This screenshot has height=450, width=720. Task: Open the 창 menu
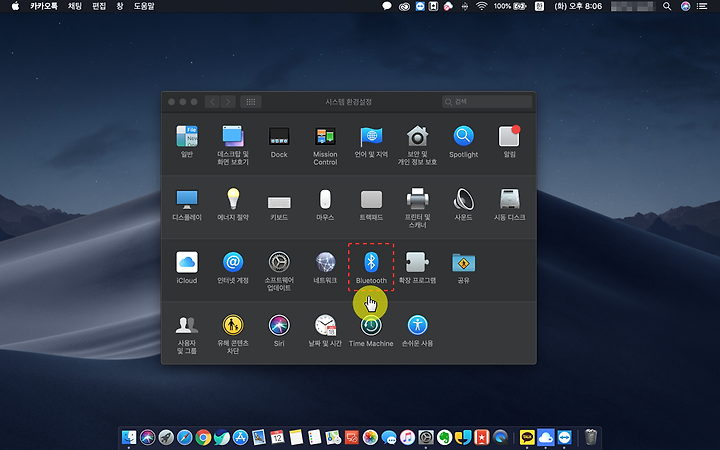click(120, 6)
